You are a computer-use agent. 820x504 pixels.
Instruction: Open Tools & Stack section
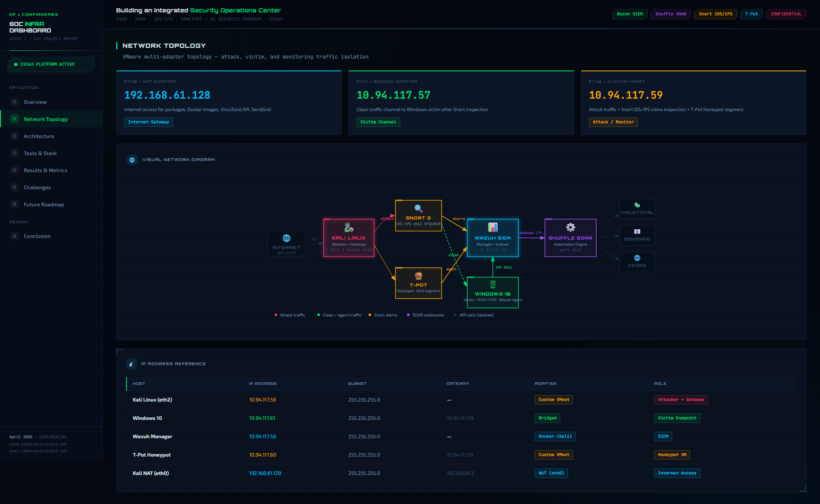click(x=51, y=153)
